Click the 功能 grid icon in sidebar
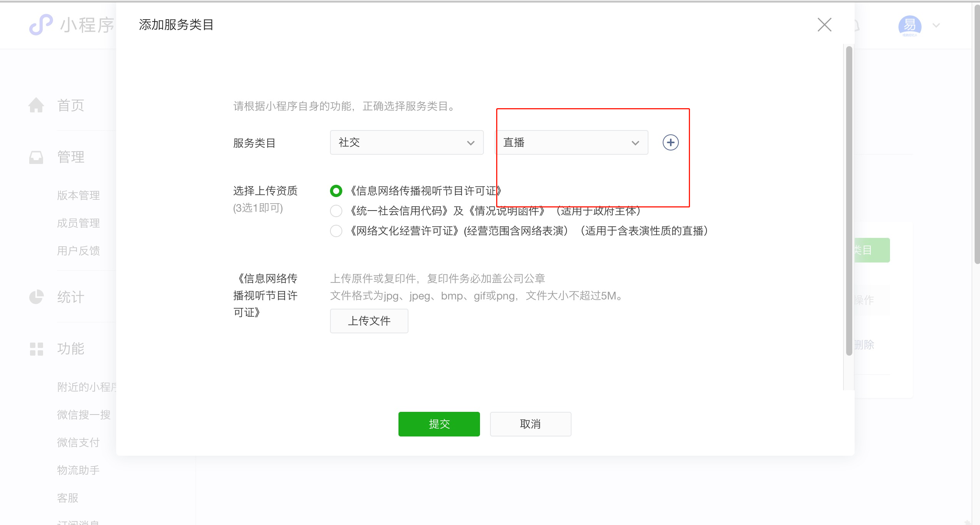This screenshot has height=525, width=980. tap(36, 349)
